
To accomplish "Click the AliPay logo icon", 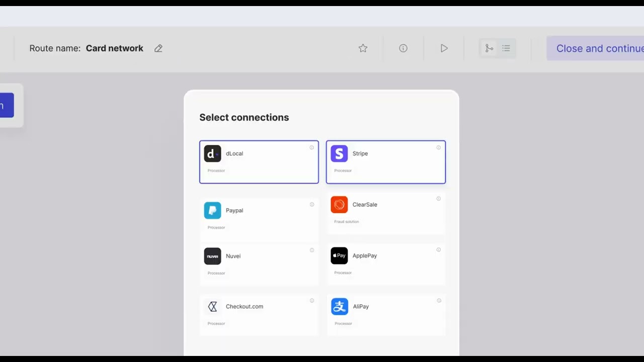I will (x=339, y=306).
